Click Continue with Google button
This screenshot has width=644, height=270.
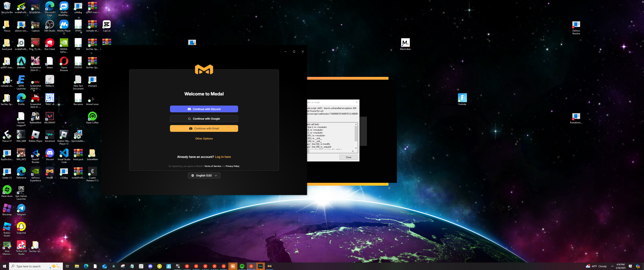tap(204, 119)
